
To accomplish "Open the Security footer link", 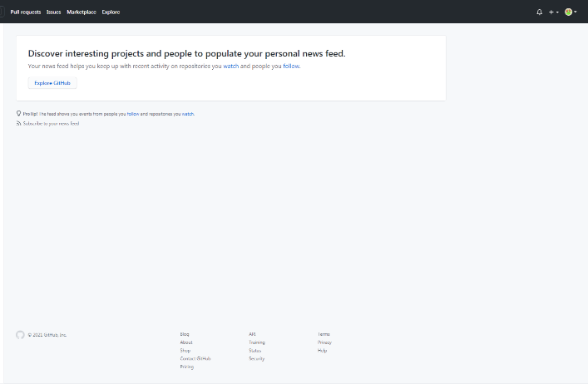I will [x=256, y=358].
